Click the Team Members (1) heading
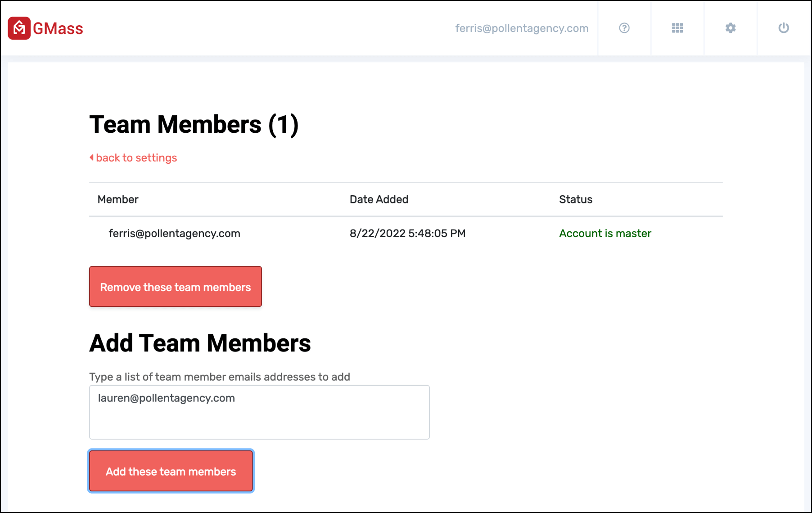 tap(194, 125)
